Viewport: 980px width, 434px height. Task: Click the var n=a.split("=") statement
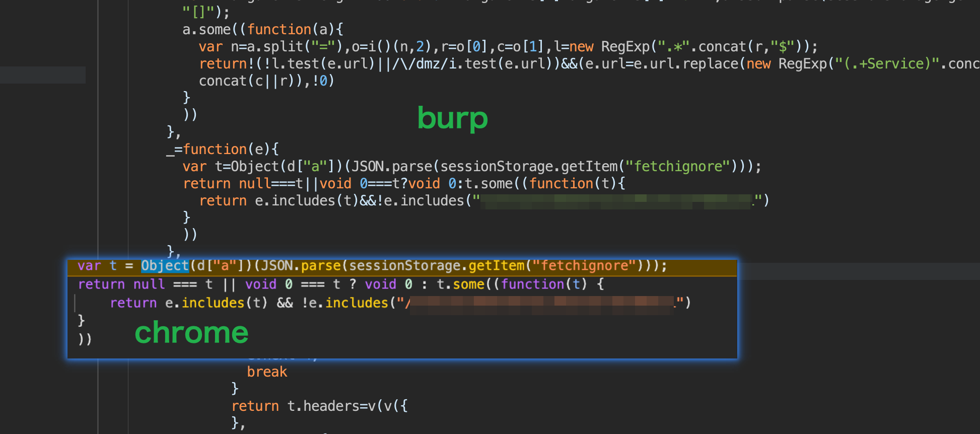(x=270, y=47)
